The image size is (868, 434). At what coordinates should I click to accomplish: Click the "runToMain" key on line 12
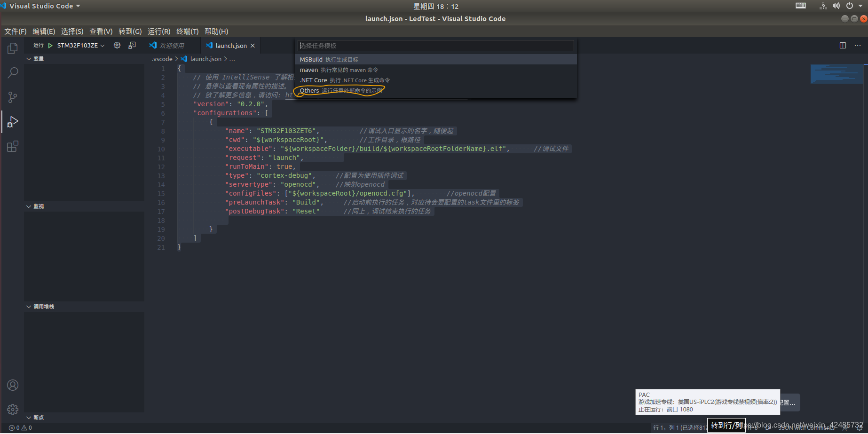coord(246,167)
